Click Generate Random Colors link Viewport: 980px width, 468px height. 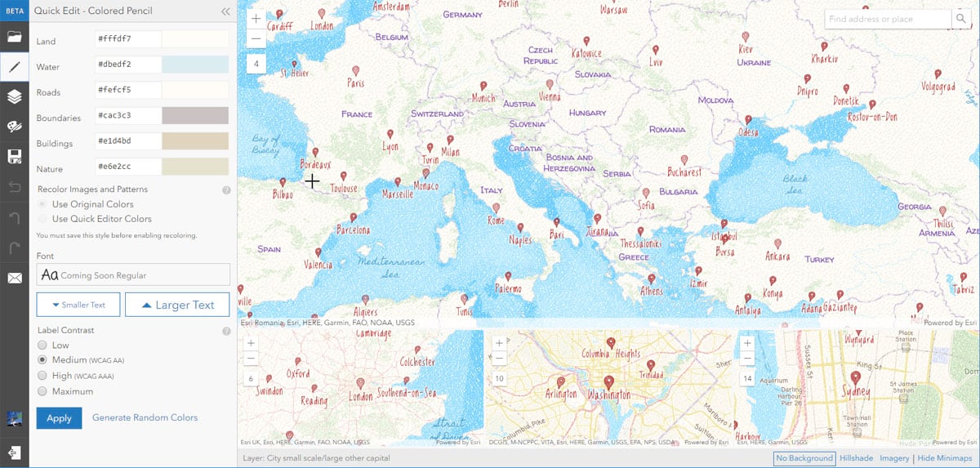pyautogui.click(x=145, y=417)
